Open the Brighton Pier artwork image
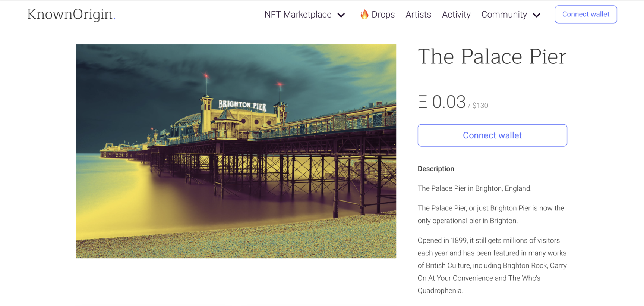The height and width of the screenshot is (306, 644). (236, 151)
